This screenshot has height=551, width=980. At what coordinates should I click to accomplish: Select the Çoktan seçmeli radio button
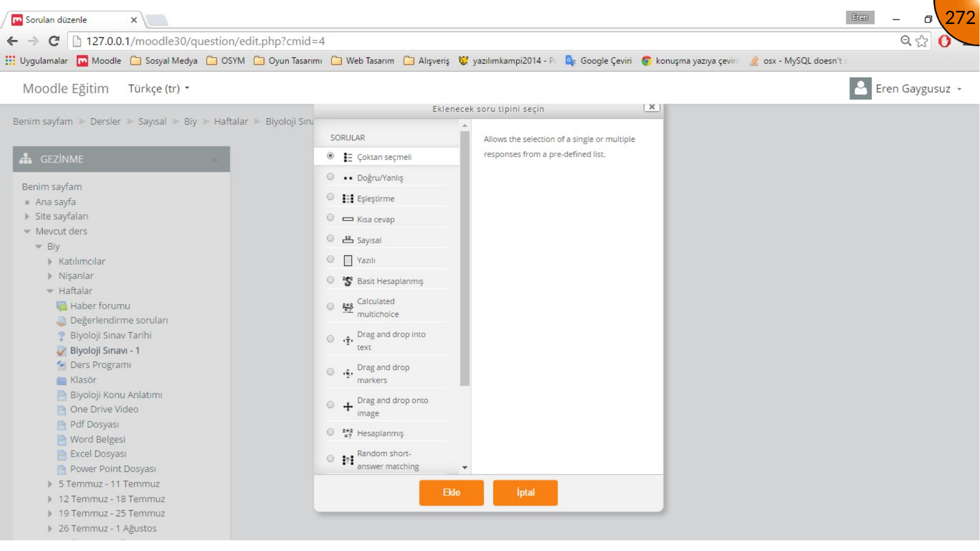click(x=331, y=156)
